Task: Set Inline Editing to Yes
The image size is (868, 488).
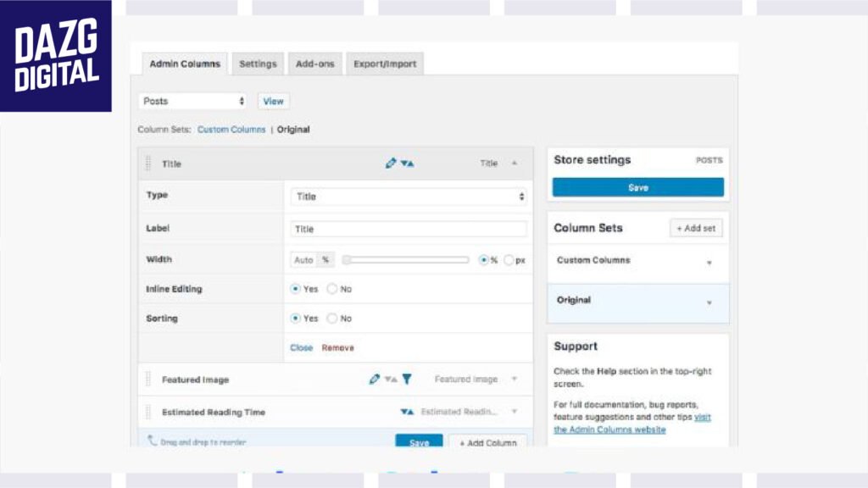Action: 296,289
